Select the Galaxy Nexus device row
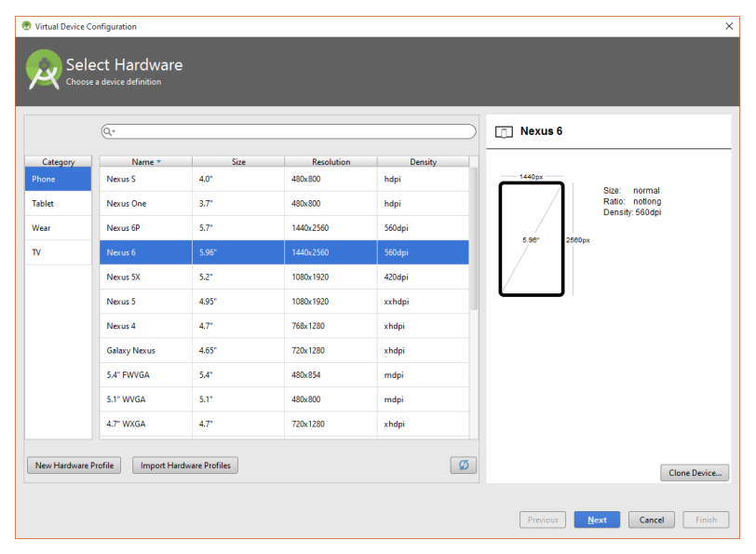The height and width of the screenshot is (554, 756). [x=284, y=350]
